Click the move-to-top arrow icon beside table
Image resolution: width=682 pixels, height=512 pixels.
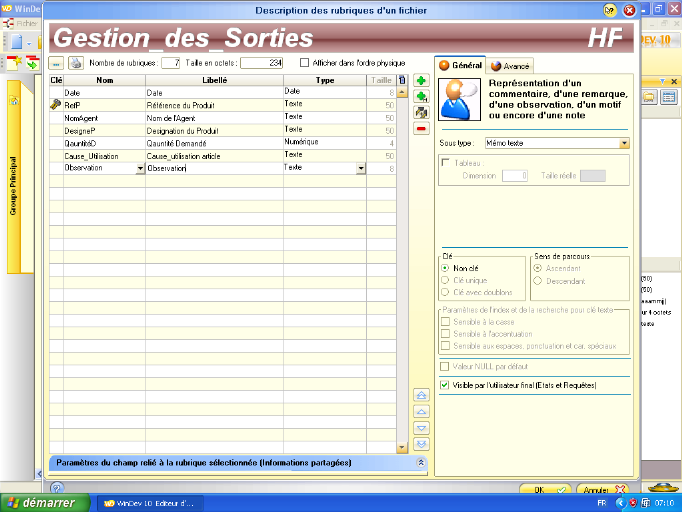pyautogui.click(x=421, y=396)
